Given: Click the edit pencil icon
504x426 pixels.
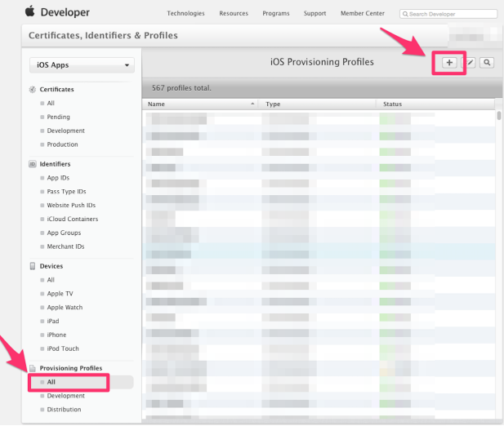Looking at the screenshot, I should 471,62.
